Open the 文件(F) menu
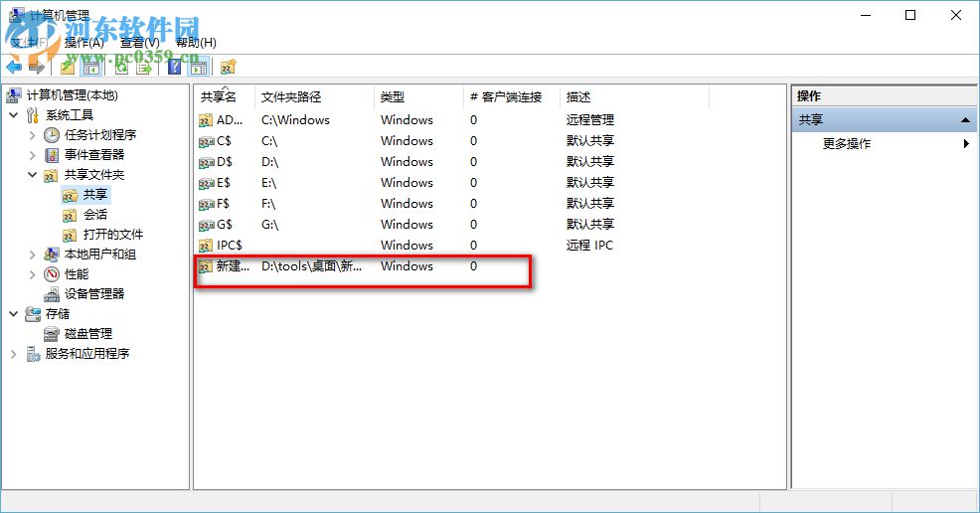The image size is (980, 513). tap(29, 43)
